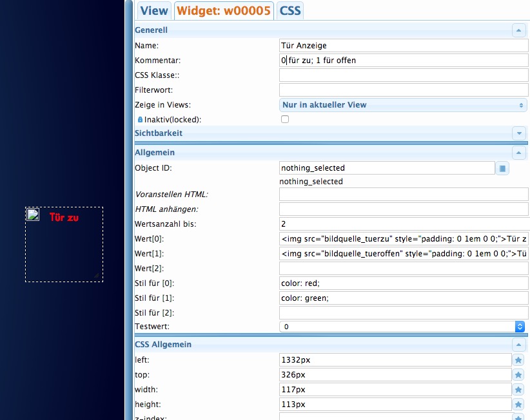The width and height of the screenshot is (530, 420).
Task: Collapse the Generell section
Action: [518, 30]
